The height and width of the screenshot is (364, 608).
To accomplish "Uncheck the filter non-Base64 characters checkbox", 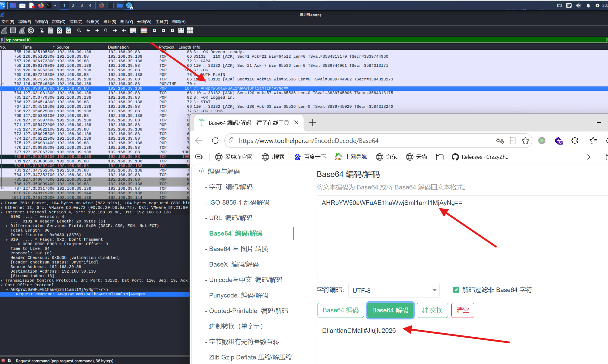I will pyautogui.click(x=456, y=290).
